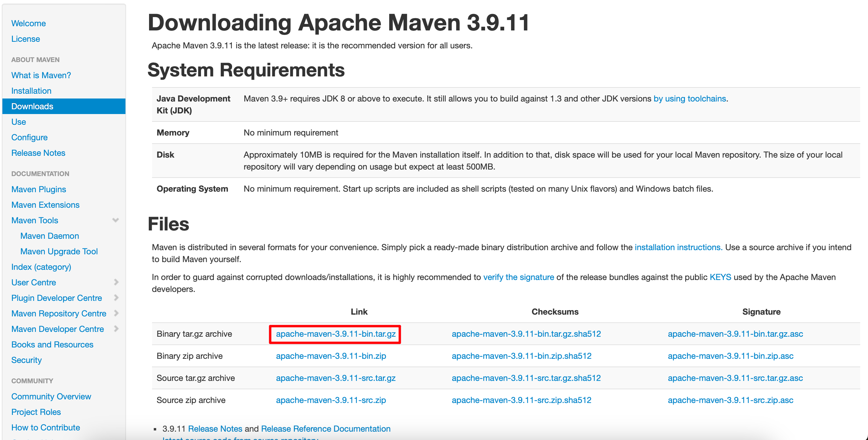This screenshot has width=868, height=440.
Task: Open the public KEYS link
Action: pos(720,277)
